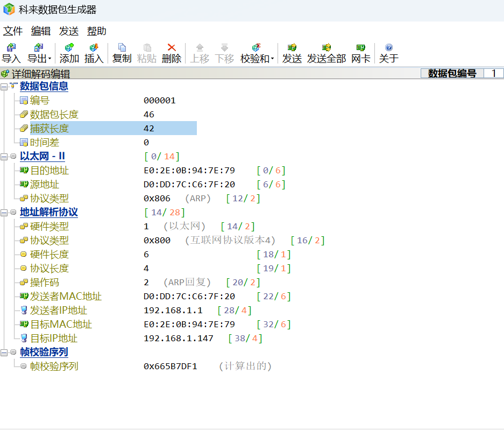Click the 数据包编号 number field
The height and width of the screenshot is (430, 504).
(x=493, y=74)
